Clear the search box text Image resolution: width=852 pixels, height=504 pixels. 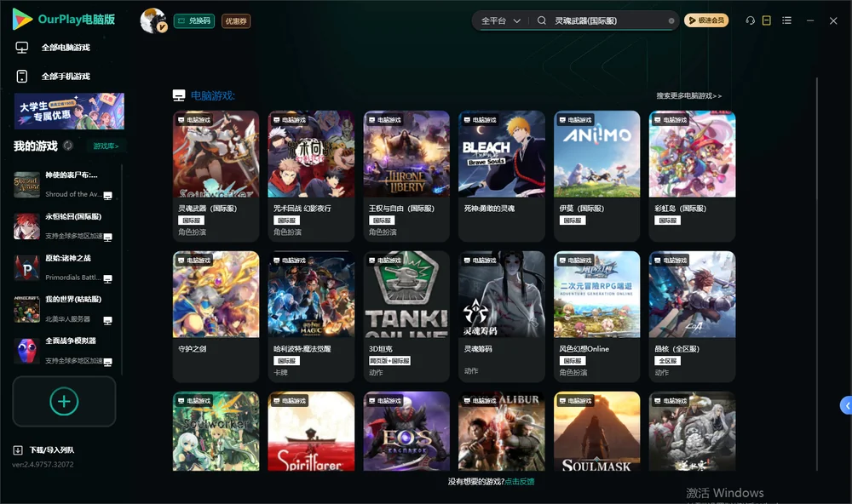click(x=671, y=20)
